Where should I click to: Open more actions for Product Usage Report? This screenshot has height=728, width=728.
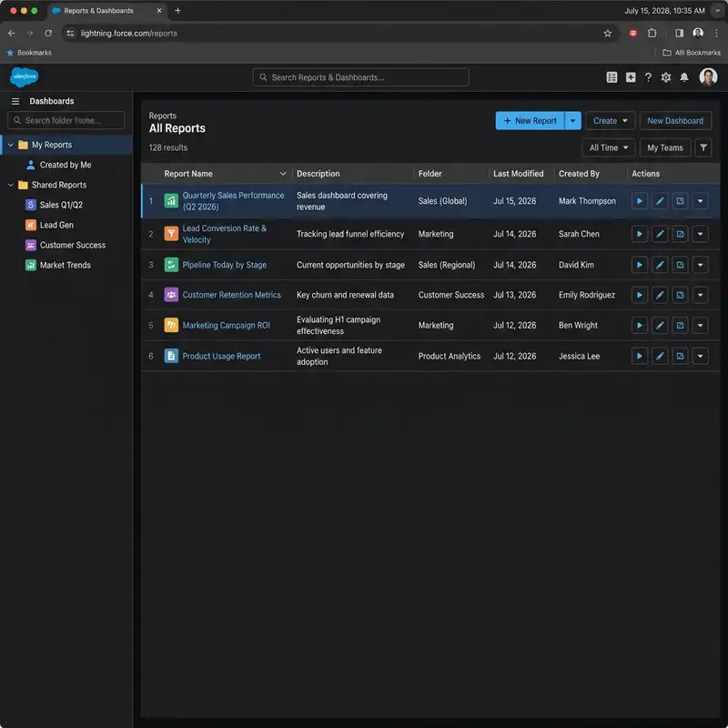pyautogui.click(x=700, y=356)
